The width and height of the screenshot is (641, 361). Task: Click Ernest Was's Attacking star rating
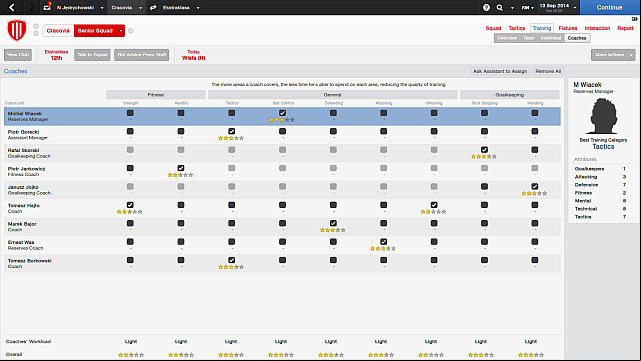click(383, 249)
